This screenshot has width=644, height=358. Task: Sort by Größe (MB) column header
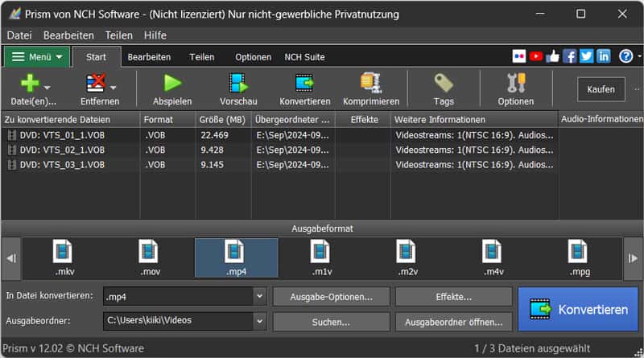pos(224,120)
